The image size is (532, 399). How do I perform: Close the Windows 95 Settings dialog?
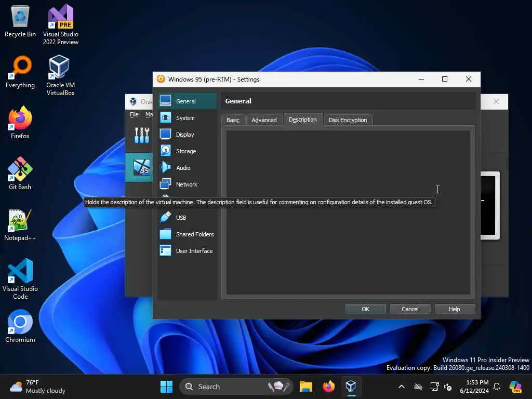pos(469,79)
